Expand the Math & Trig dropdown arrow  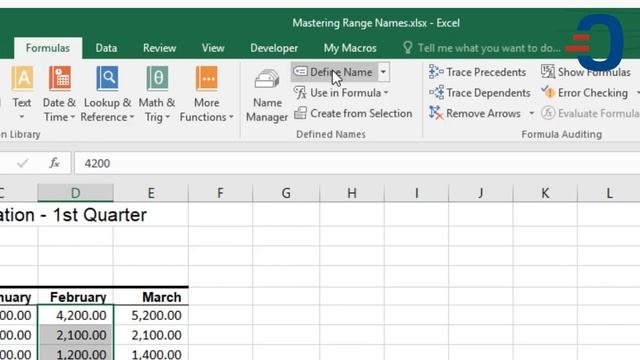[167, 118]
